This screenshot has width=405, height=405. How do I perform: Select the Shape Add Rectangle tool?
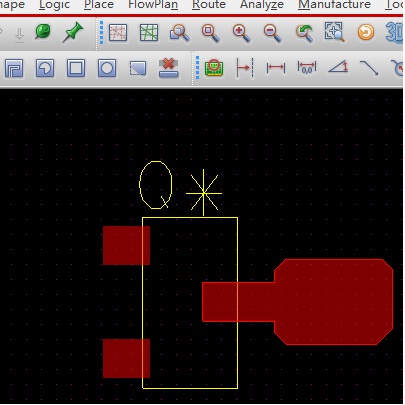(76, 68)
